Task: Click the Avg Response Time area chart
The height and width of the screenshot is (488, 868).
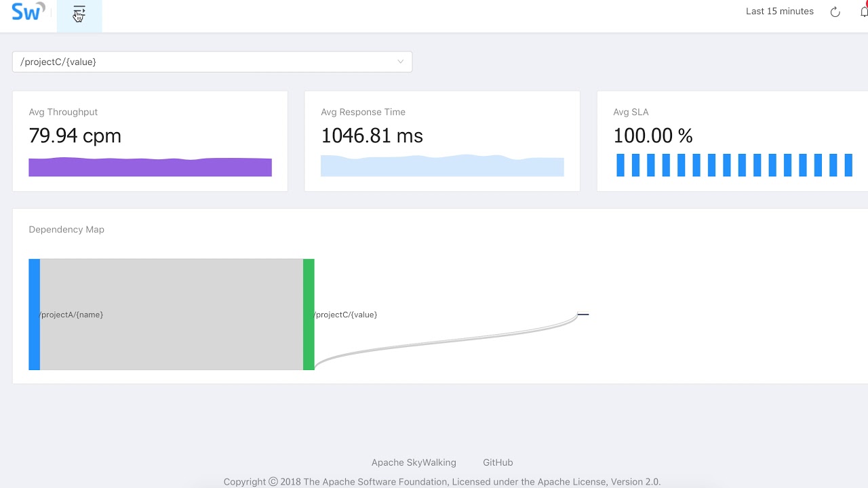Action: [x=442, y=165]
